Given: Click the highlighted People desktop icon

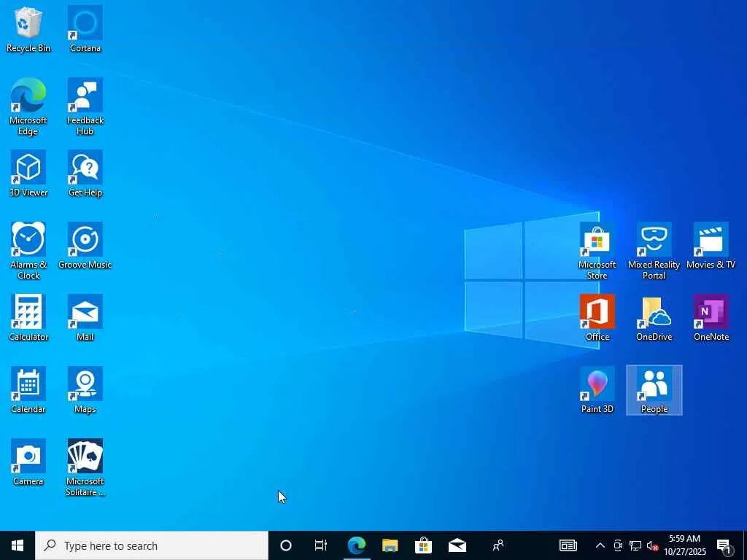Looking at the screenshot, I should pos(654,391).
